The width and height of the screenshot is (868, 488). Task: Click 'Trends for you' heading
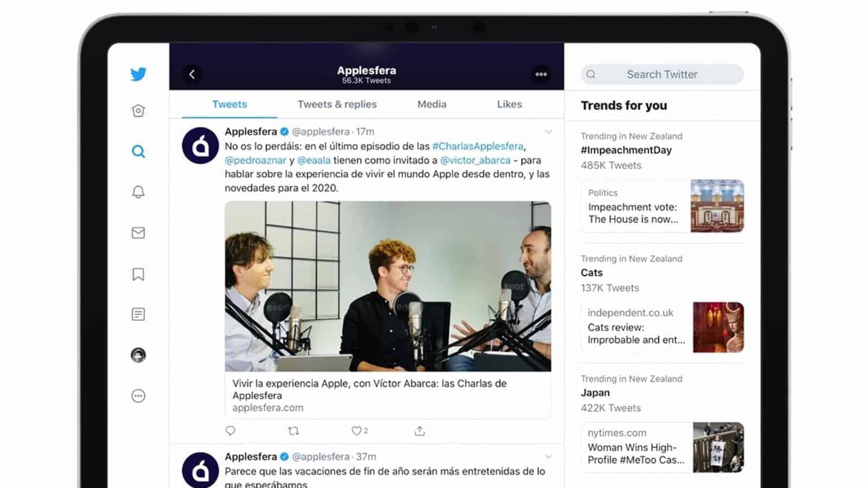tap(624, 106)
